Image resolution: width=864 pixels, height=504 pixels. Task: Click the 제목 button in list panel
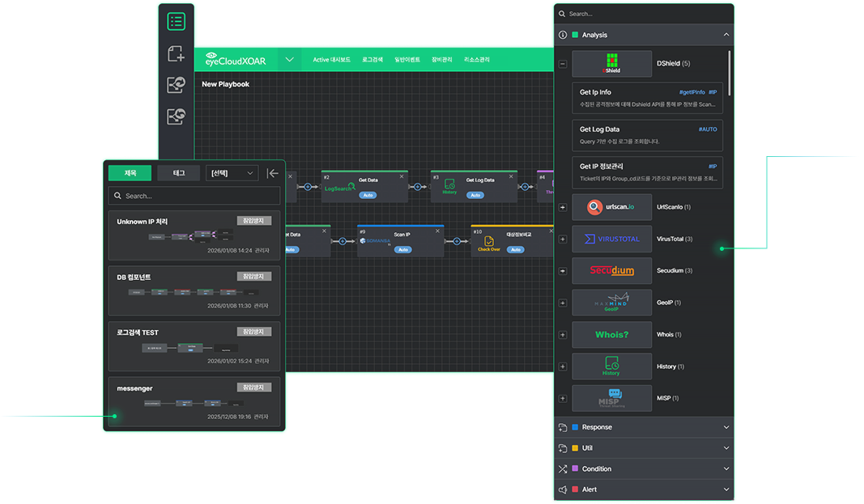point(130,172)
